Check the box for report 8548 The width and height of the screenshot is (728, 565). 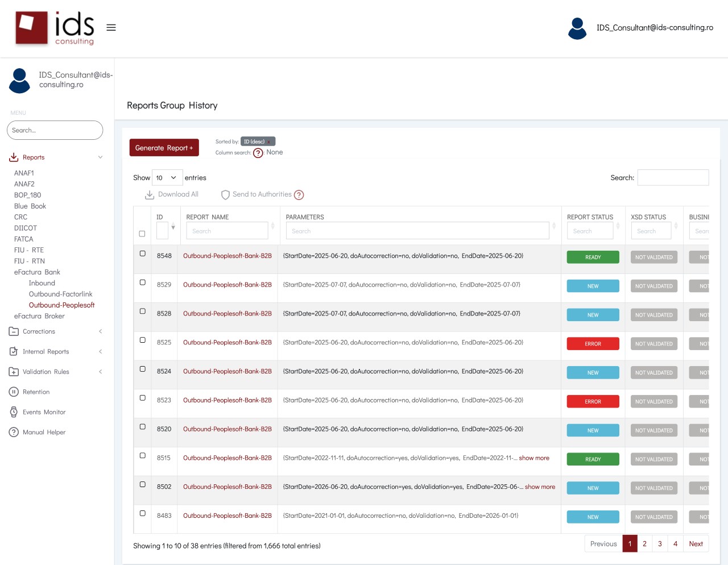[143, 254]
